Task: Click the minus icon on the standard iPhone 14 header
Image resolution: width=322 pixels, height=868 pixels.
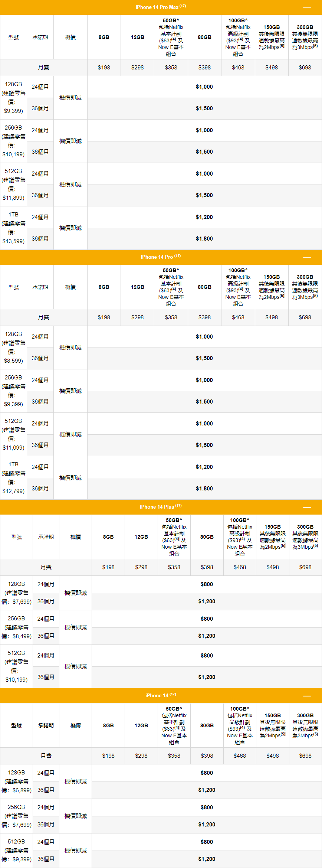Action: point(307,696)
